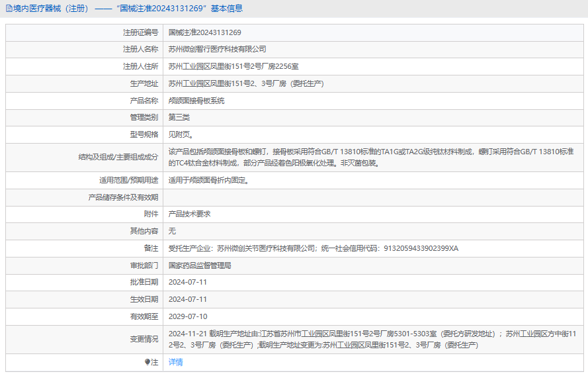Click 见附页 in the 型号规格 row
The image size is (588, 374).
pyautogui.click(x=181, y=134)
